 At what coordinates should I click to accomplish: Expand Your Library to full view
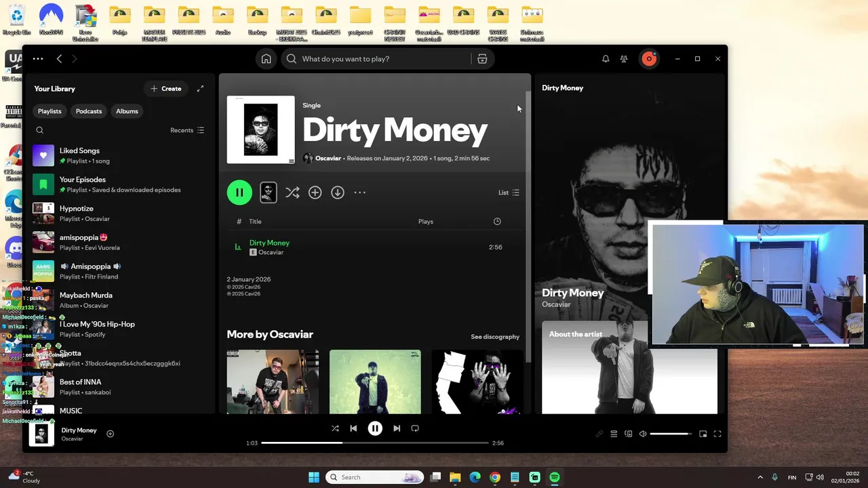click(200, 89)
